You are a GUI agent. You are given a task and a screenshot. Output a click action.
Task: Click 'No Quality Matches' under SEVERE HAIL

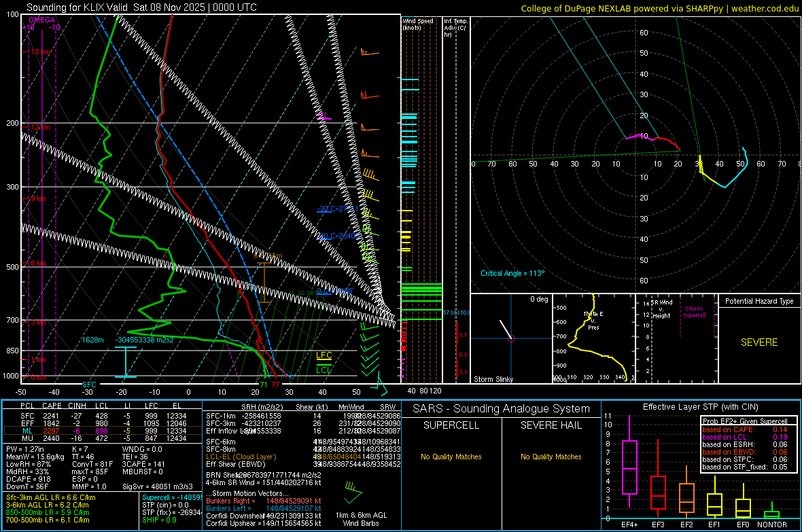point(551,457)
